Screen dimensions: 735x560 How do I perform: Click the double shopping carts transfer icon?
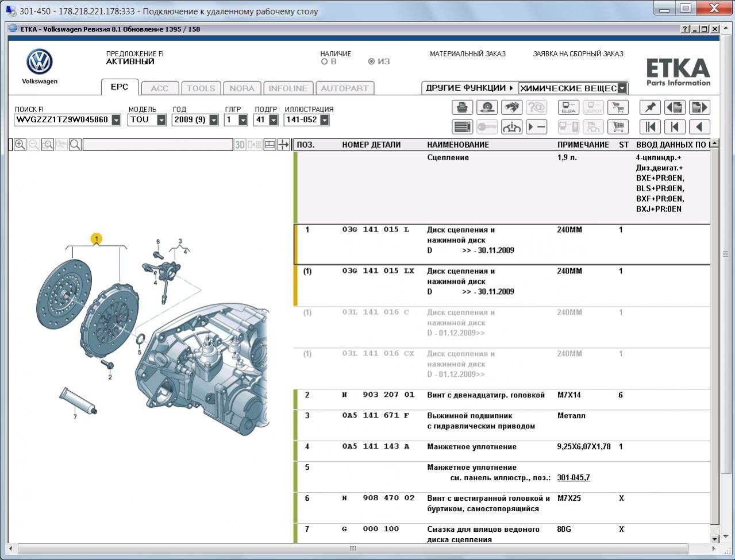pyautogui.click(x=618, y=107)
